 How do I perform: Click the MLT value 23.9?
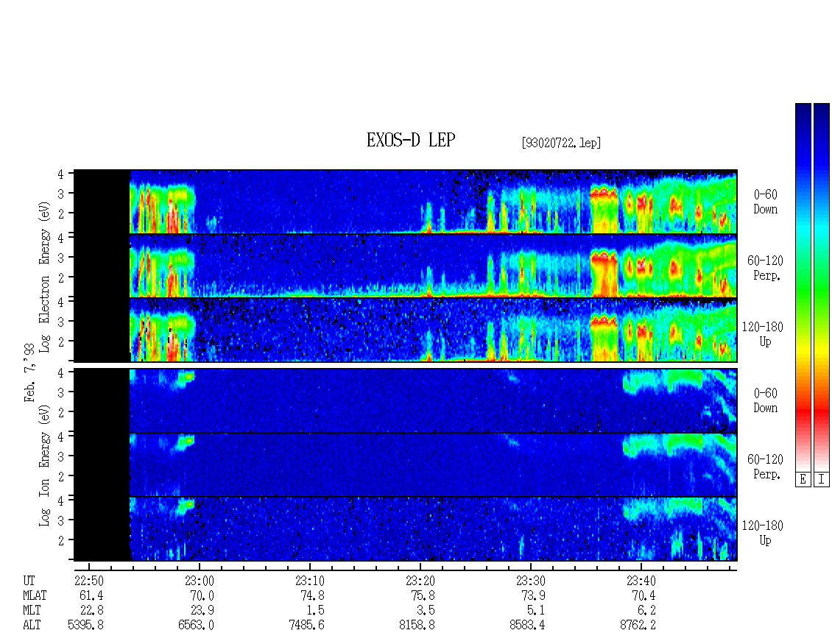tap(202, 611)
